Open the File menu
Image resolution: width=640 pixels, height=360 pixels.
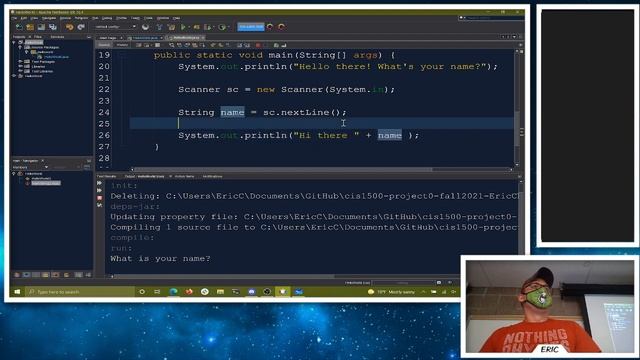click(x=14, y=18)
